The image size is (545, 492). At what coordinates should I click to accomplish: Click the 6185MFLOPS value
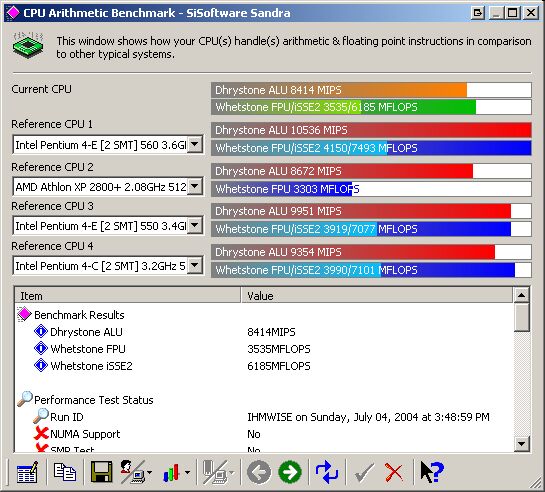[x=279, y=366]
